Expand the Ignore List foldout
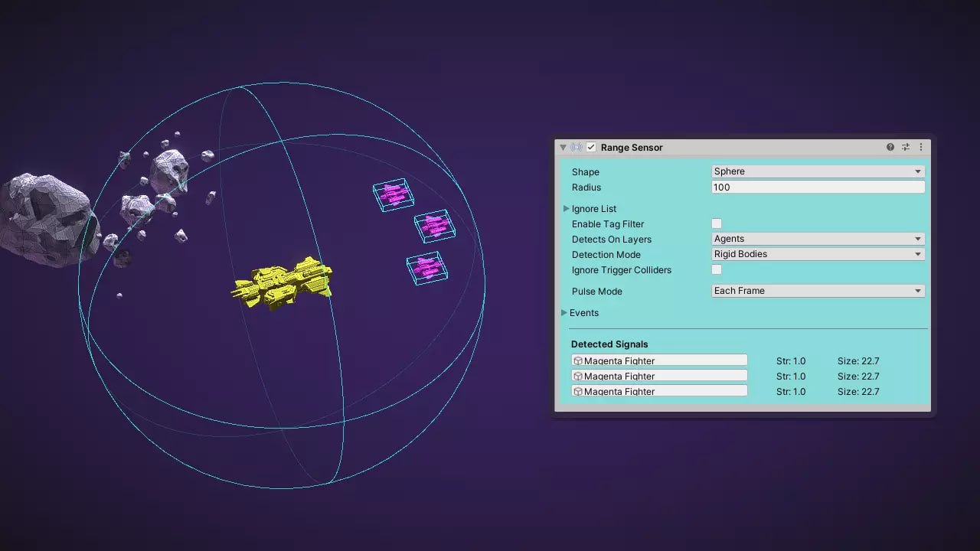The image size is (980, 551). tap(566, 208)
